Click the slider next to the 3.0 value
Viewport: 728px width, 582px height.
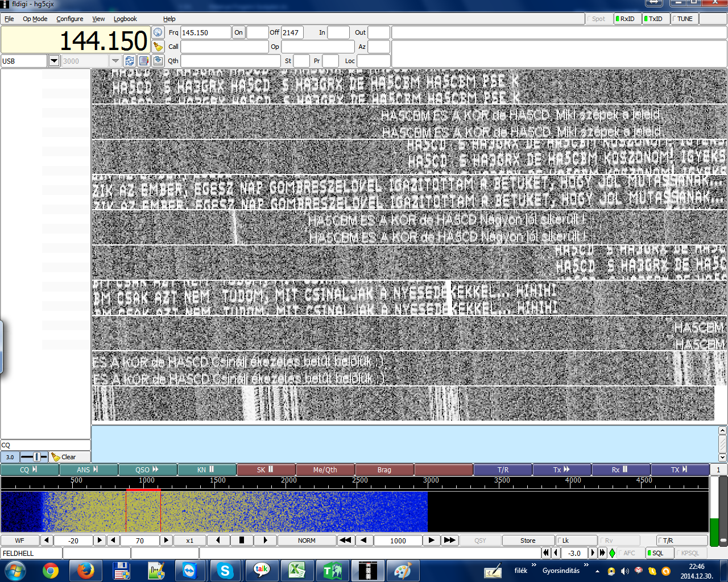pyautogui.click(x=35, y=457)
